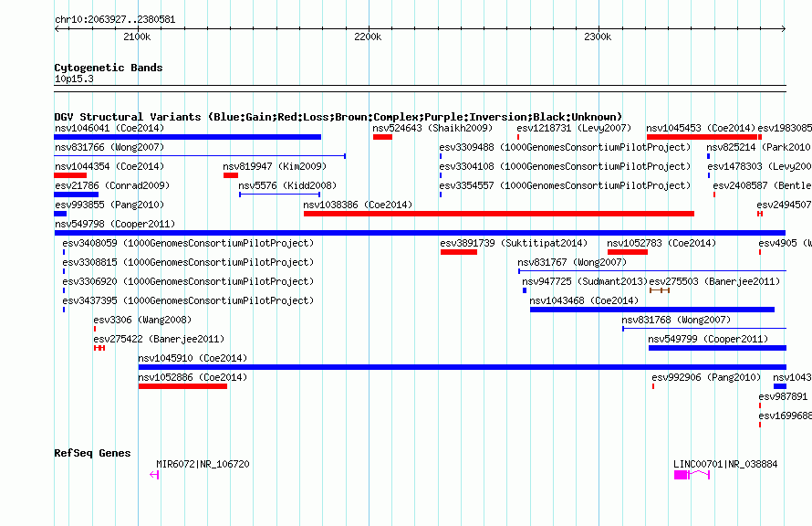Viewport: 812px width, 526px height.
Task: Click the nsv1043468 (Coe2014) blue bar
Action: pos(652,310)
